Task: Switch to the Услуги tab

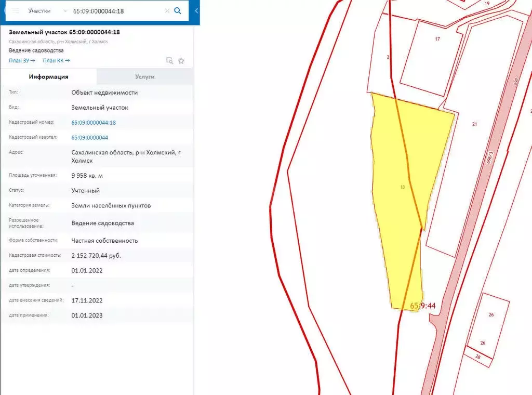Action: [145, 76]
